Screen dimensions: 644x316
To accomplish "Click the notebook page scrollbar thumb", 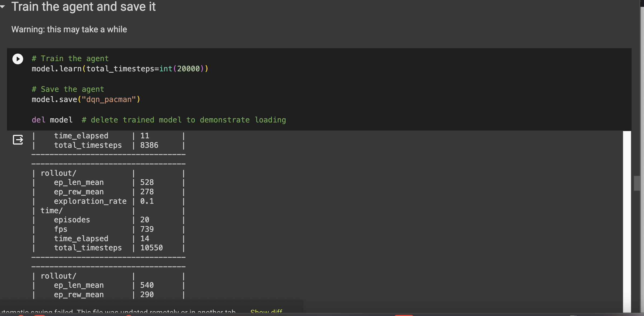I will [x=636, y=183].
